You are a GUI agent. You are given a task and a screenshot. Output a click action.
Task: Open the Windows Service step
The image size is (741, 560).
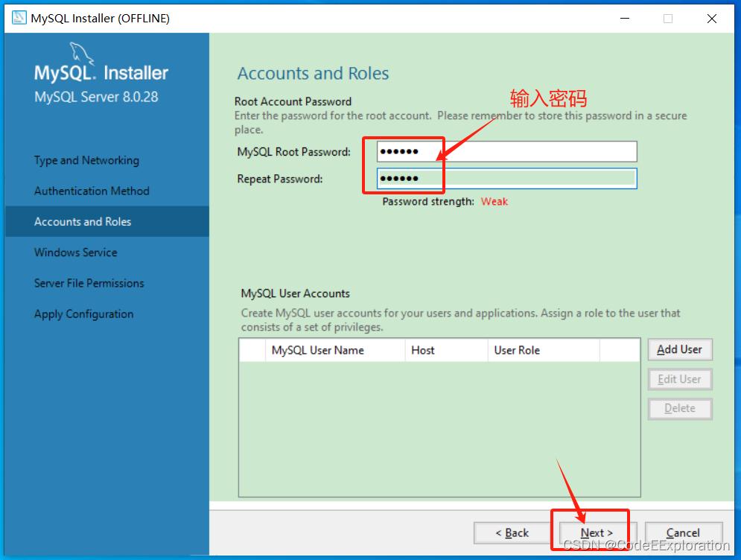pyautogui.click(x=76, y=252)
